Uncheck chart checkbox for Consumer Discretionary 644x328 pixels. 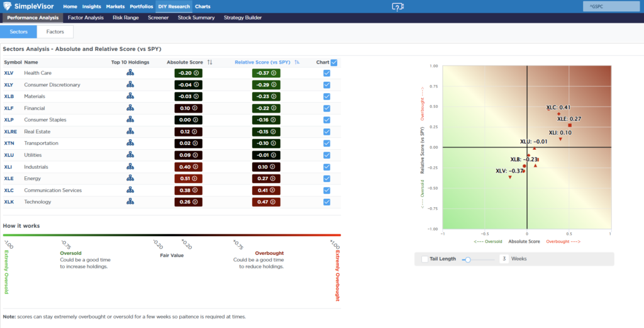pyautogui.click(x=326, y=84)
